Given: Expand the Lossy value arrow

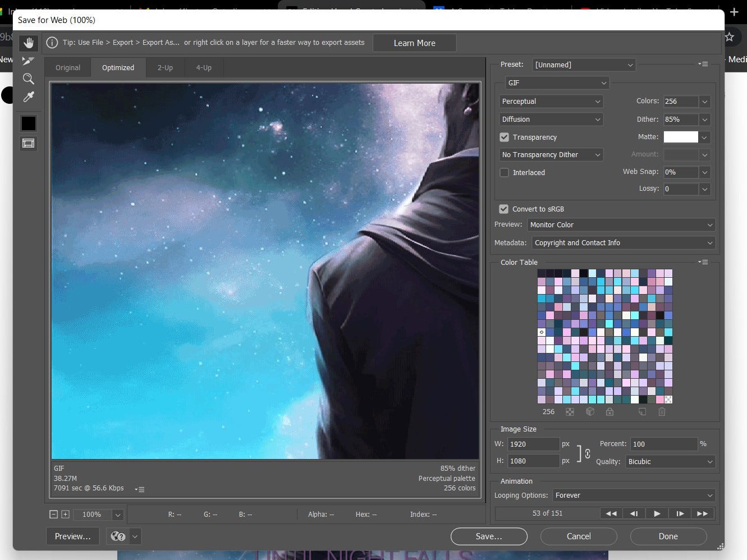Looking at the screenshot, I should coord(705,189).
